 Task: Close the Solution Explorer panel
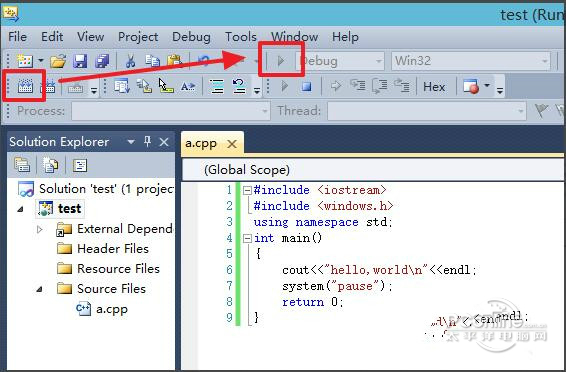click(x=164, y=142)
